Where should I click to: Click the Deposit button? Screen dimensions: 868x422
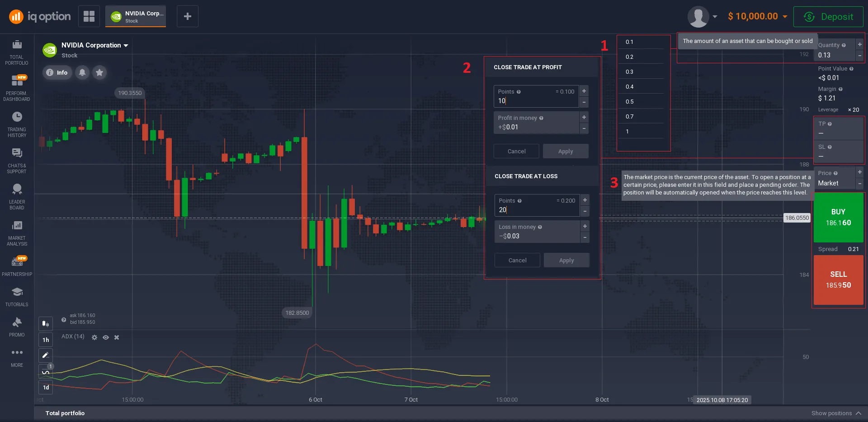828,17
